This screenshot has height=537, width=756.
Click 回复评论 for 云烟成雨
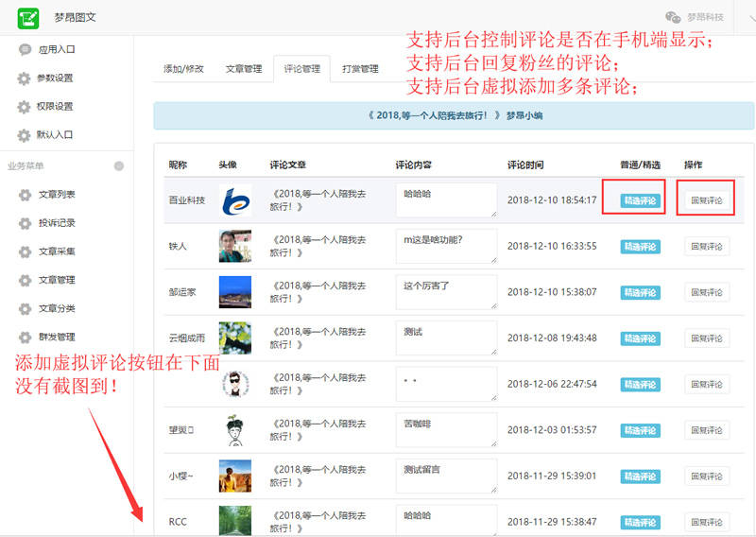(x=707, y=338)
